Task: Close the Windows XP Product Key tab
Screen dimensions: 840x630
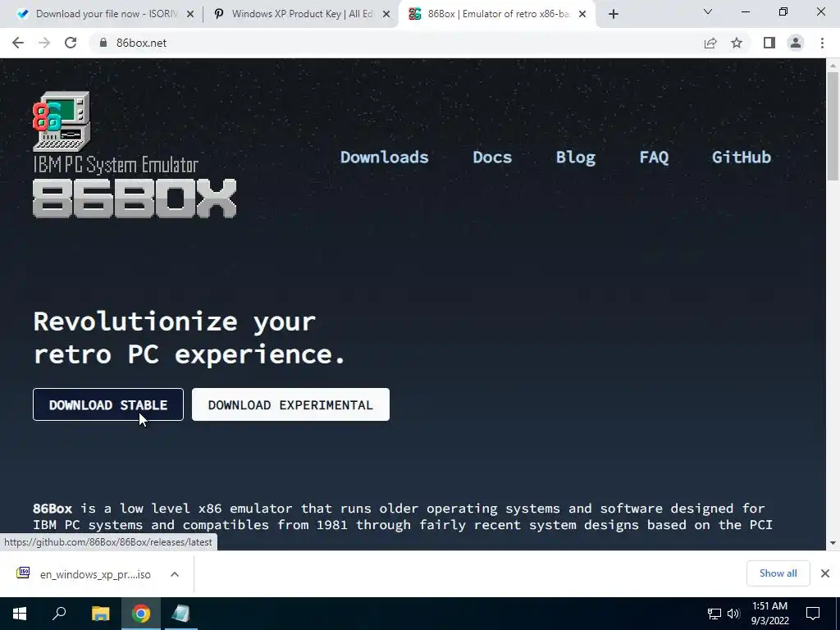Action: (x=386, y=15)
